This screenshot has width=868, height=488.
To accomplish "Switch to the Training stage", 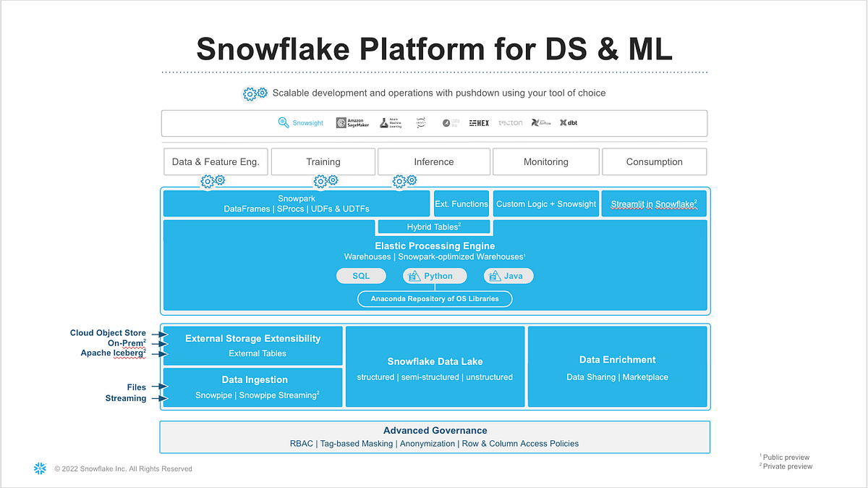I will 323,161.
